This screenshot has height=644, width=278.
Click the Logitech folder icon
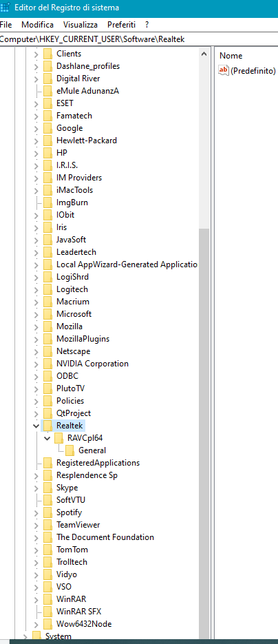(48, 289)
